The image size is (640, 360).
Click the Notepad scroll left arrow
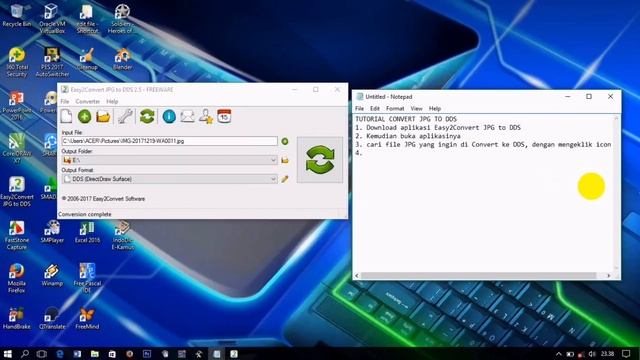357,276
